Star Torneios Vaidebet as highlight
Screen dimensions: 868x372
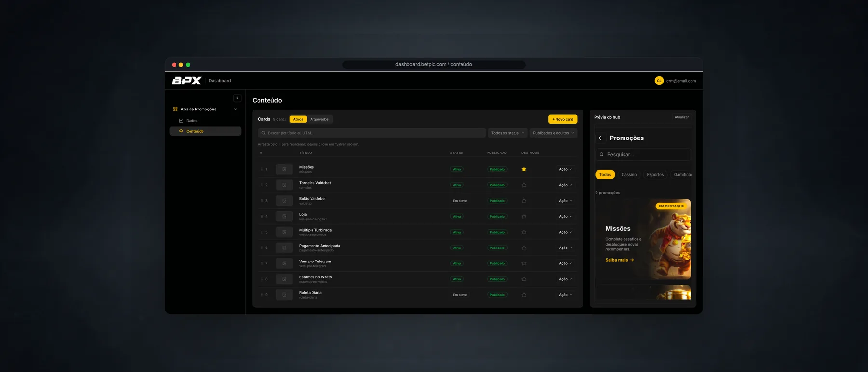point(524,185)
